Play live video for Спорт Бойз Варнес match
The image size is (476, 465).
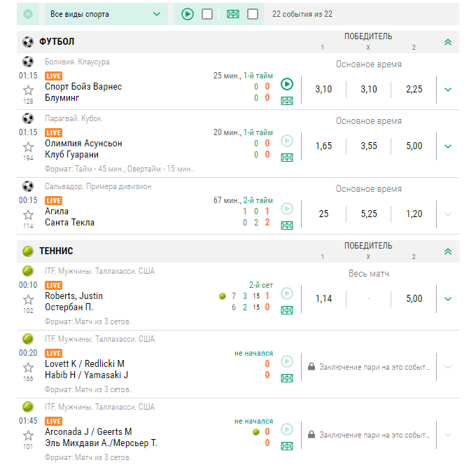coord(286,84)
